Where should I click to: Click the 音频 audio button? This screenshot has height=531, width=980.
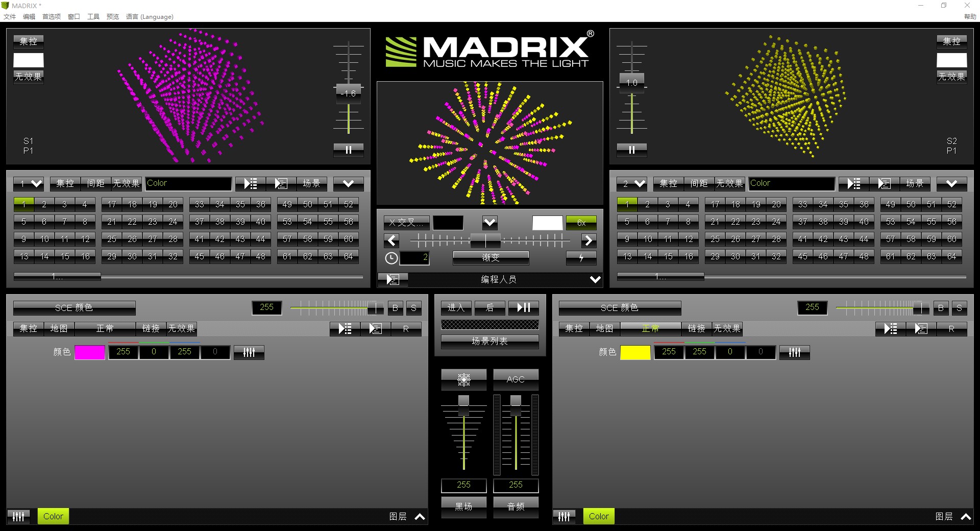tap(516, 506)
